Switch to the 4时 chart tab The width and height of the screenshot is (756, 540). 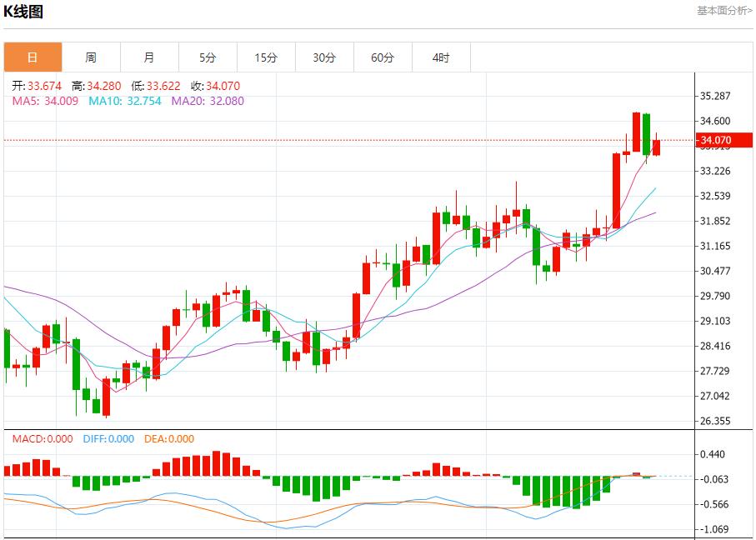click(441, 57)
